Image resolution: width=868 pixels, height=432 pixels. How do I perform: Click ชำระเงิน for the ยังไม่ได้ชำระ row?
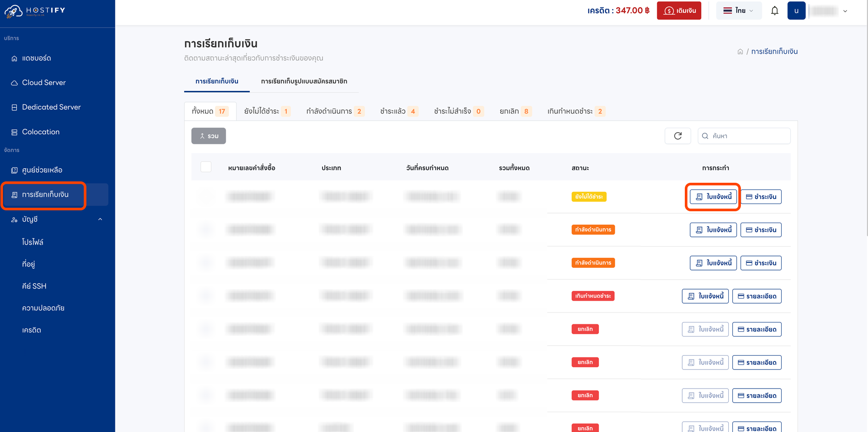click(761, 197)
